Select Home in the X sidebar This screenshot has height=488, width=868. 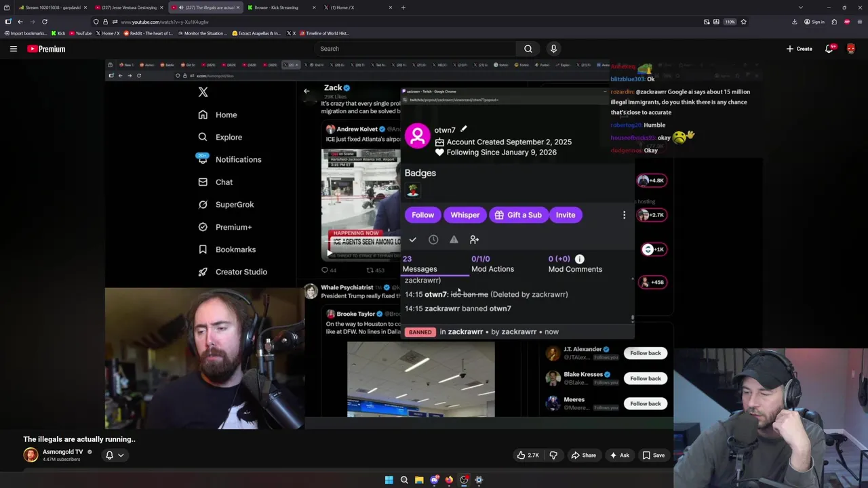[218, 115]
